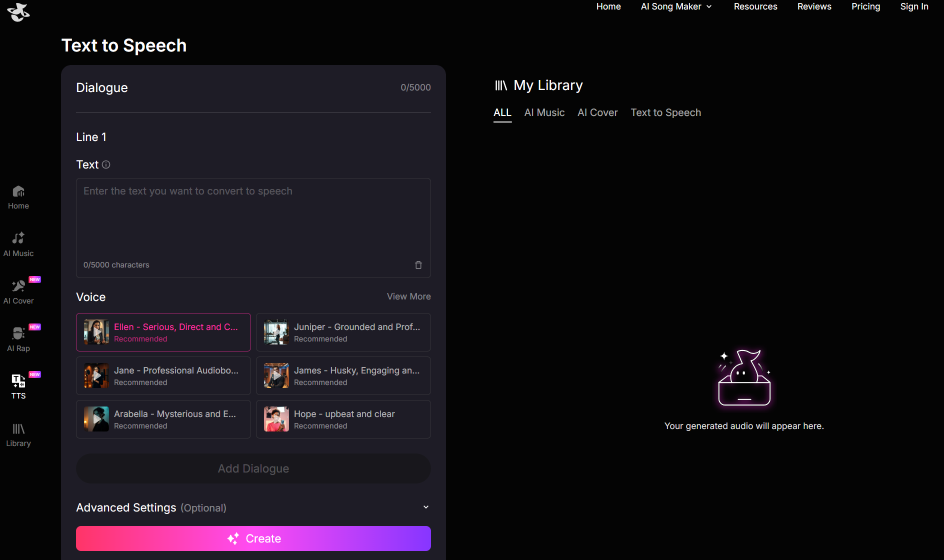Select the Ellen voice option

coord(163,332)
